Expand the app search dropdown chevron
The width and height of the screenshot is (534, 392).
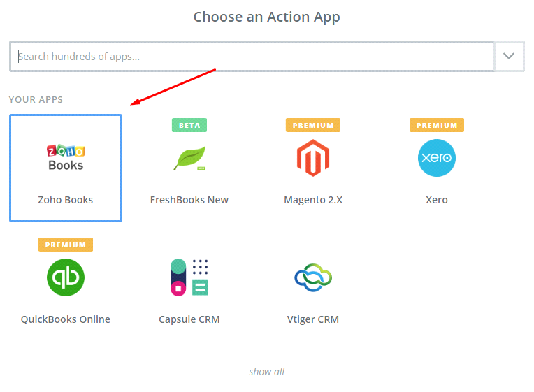pos(509,56)
